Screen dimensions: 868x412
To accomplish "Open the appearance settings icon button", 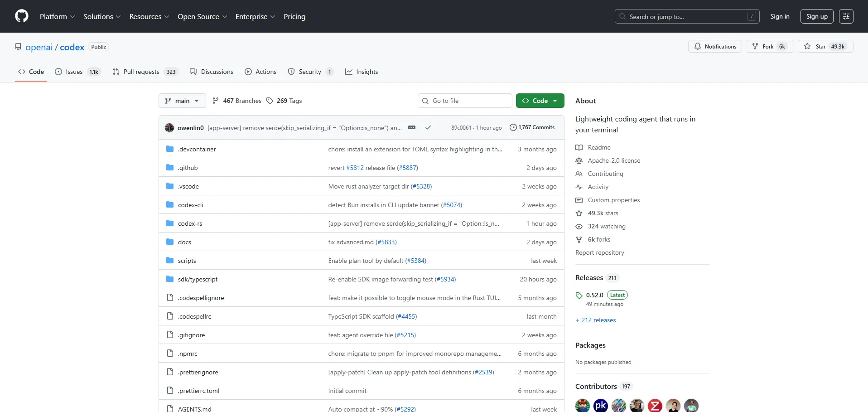I will (x=846, y=16).
